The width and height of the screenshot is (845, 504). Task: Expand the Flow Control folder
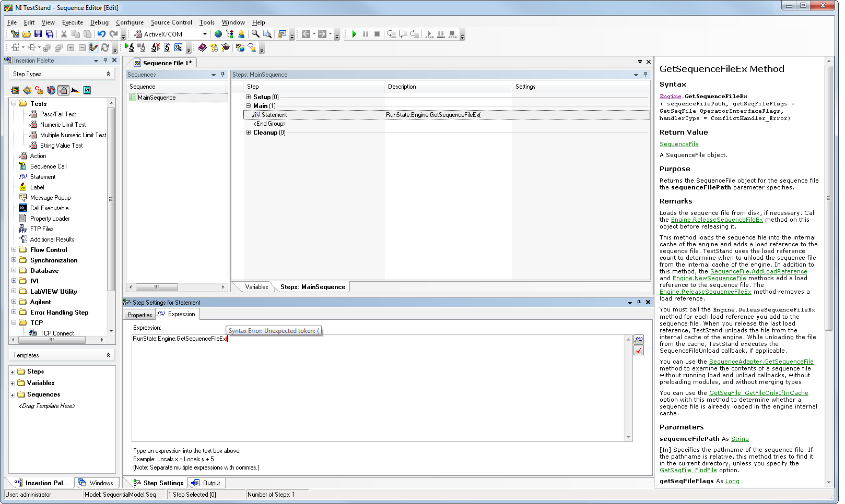pyautogui.click(x=14, y=249)
